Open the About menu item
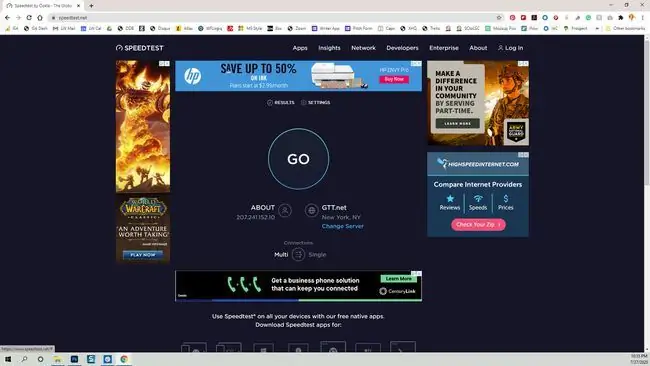 pyautogui.click(x=478, y=48)
